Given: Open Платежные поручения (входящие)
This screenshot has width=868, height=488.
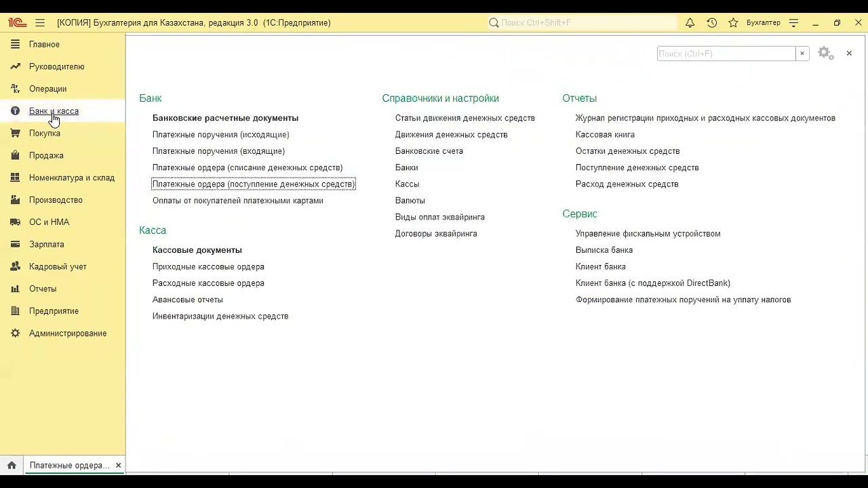Looking at the screenshot, I should pyautogui.click(x=218, y=151).
